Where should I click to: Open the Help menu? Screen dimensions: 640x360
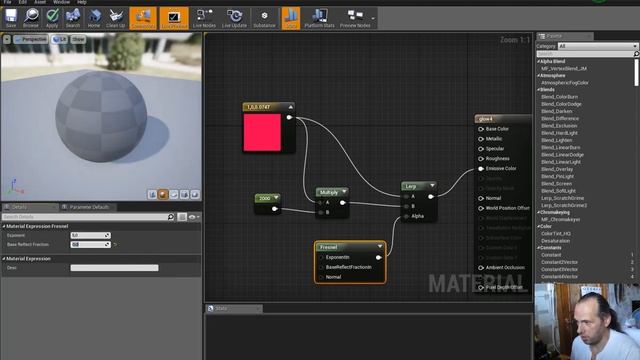point(82,2)
